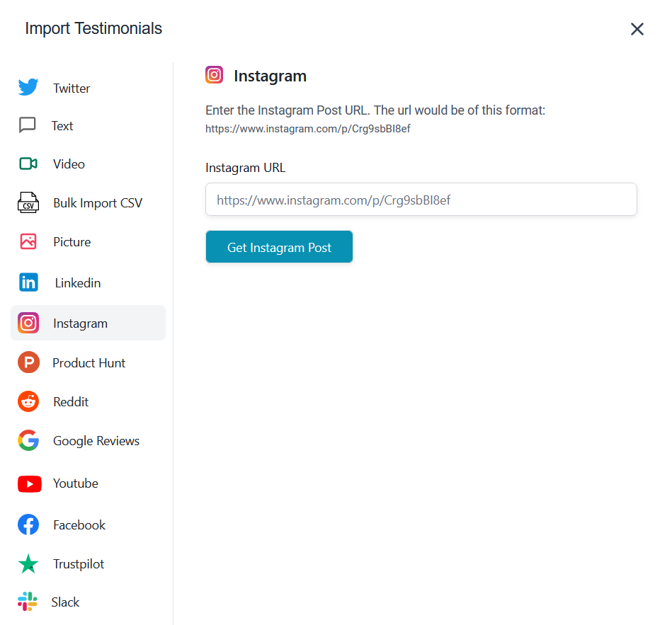Screen dimensions: 672x625
Task: Close the Import Testimonials dialog
Action: [637, 29]
